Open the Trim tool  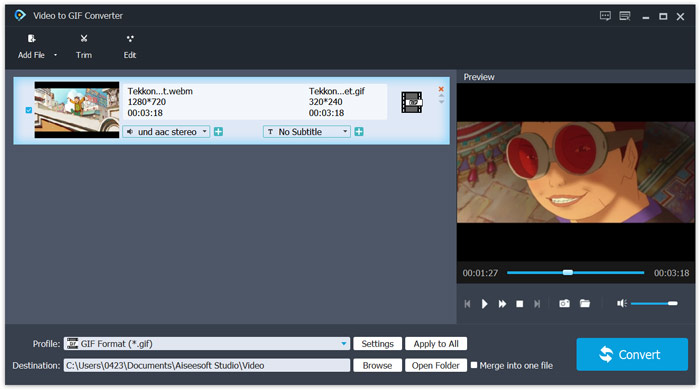tap(83, 46)
